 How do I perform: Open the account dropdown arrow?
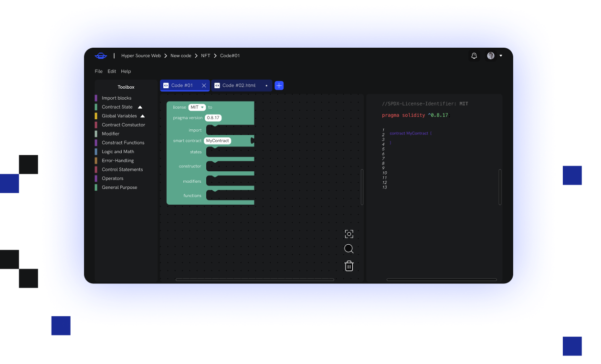pyautogui.click(x=501, y=56)
